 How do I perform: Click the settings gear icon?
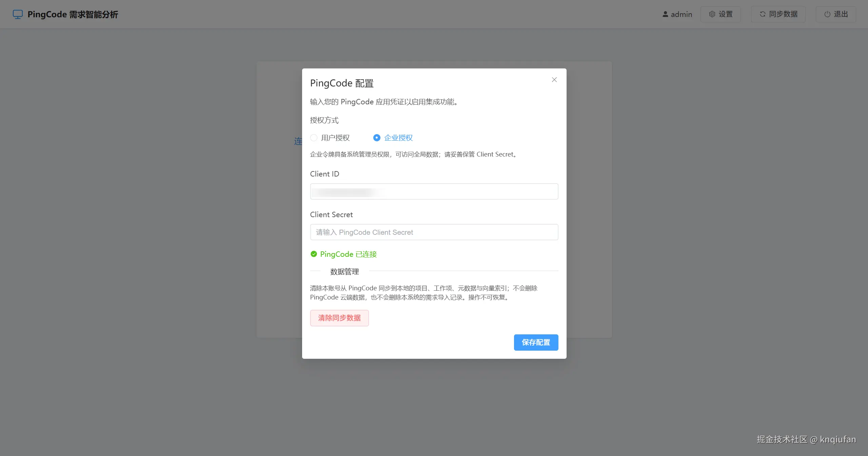(712, 14)
